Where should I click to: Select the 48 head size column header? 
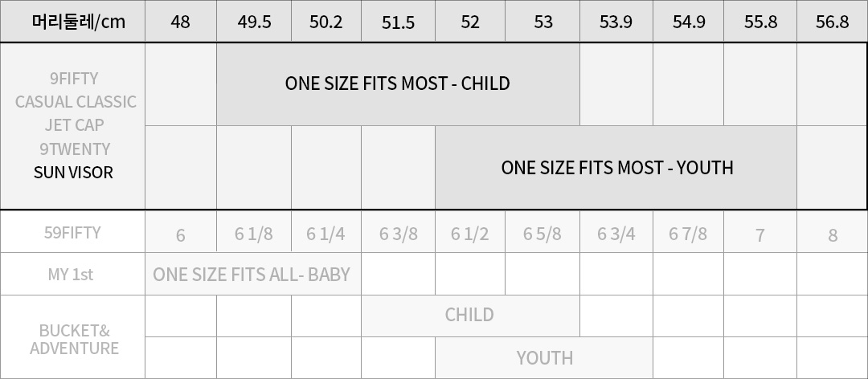(181, 21)
